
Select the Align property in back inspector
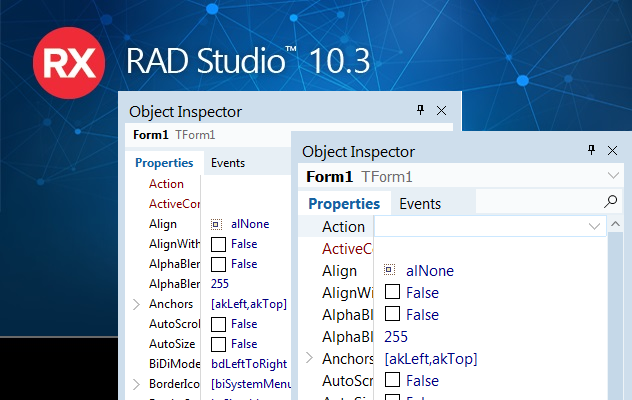[x=163, y=224]
